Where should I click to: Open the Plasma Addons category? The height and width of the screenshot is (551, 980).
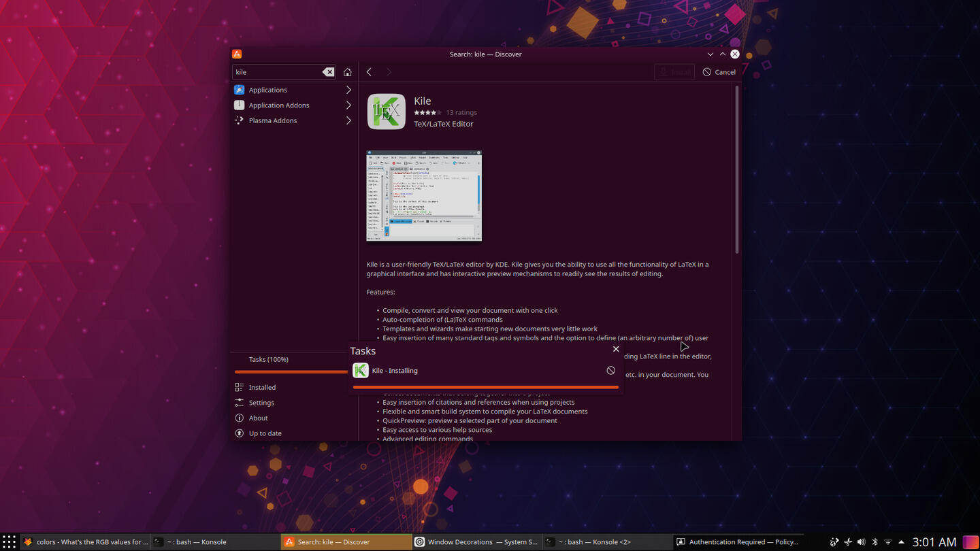tap(293, 120)
